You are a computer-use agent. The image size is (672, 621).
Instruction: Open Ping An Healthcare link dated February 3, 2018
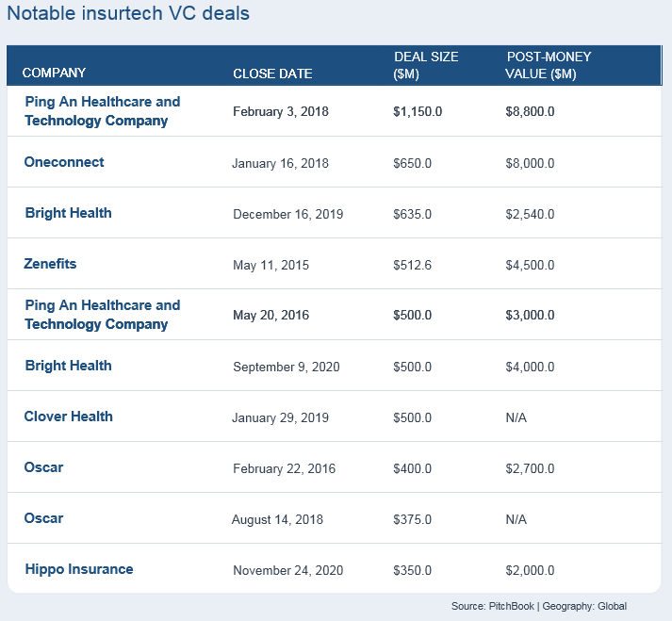point(103,111)
